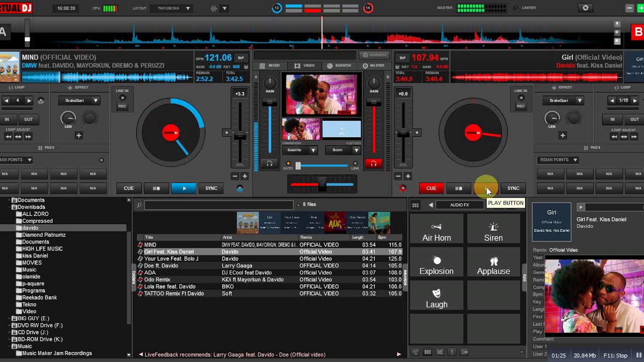This screenshot has width=644, height=362.
Task: Click CUE on the left deck
Action: coord(129,189)
